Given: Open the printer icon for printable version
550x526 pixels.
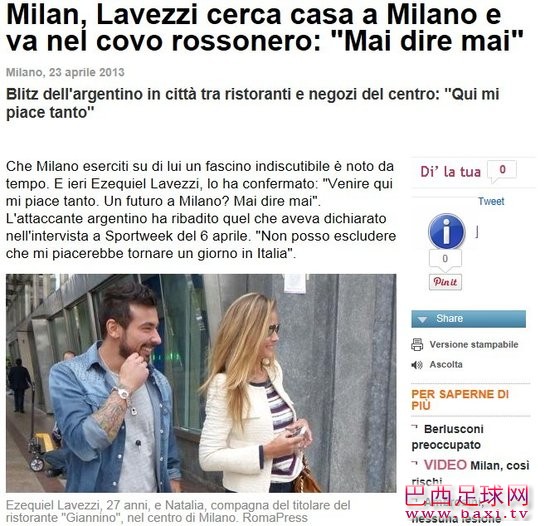Looking at the screenshot, I should (417, 344).
